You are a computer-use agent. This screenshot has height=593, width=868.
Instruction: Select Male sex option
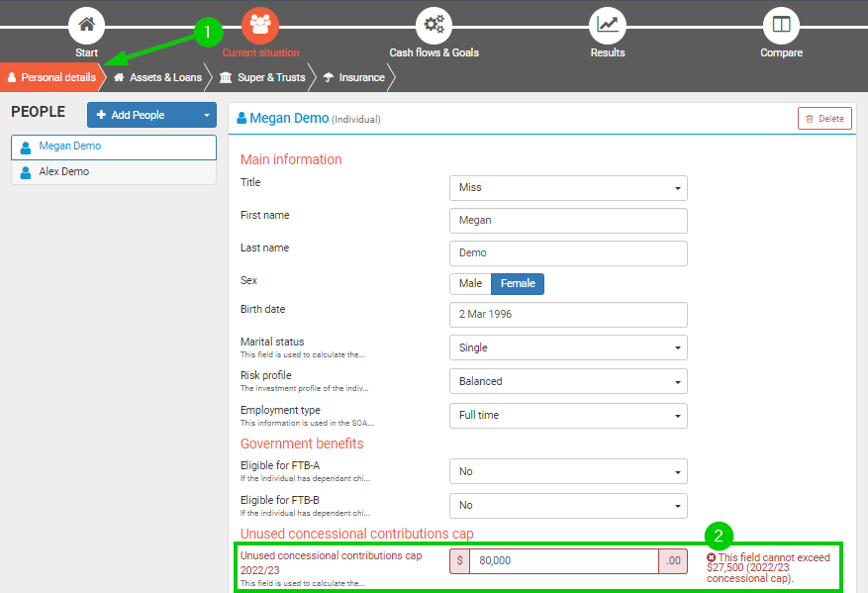pyautogui.click(x=470, y=284)
